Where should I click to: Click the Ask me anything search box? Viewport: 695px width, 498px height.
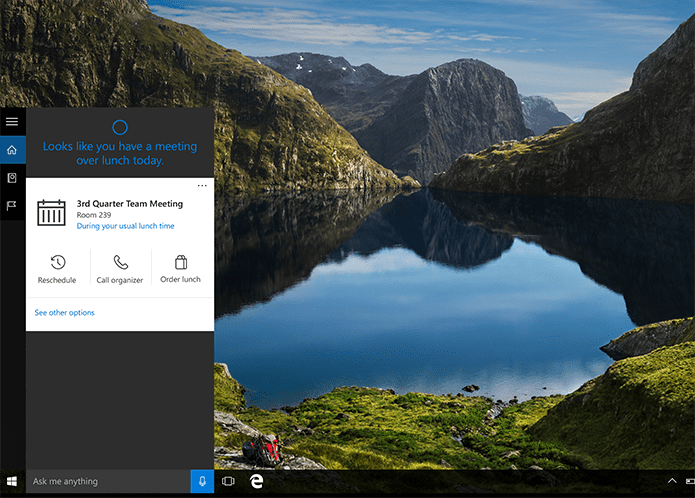coord(108,481)
